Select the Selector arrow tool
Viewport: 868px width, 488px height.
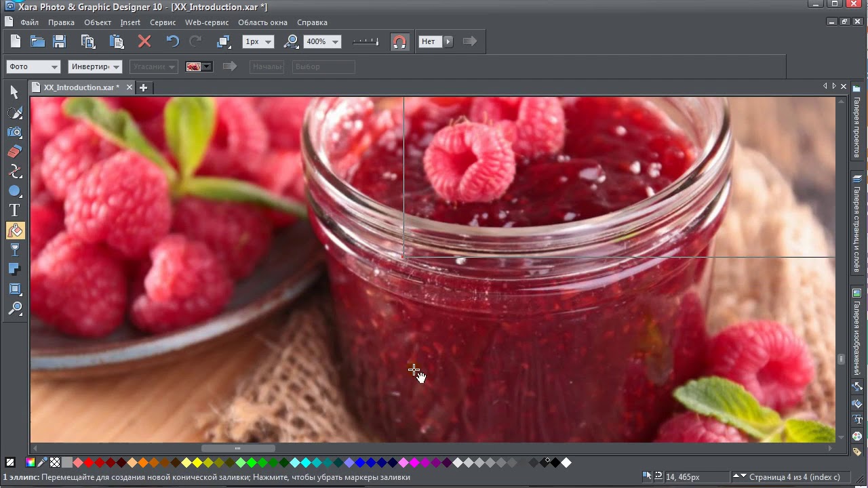tap(15, 92)
